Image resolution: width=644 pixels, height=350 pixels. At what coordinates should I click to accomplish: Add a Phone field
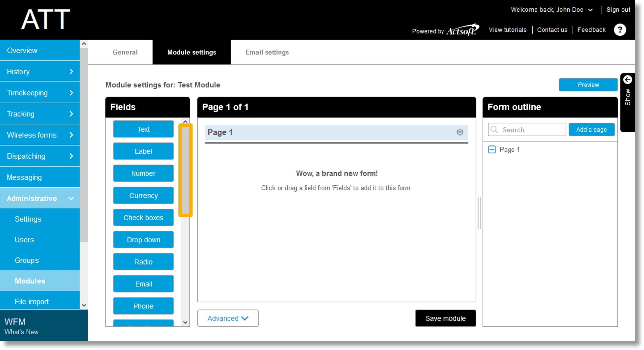coord(143,306)
